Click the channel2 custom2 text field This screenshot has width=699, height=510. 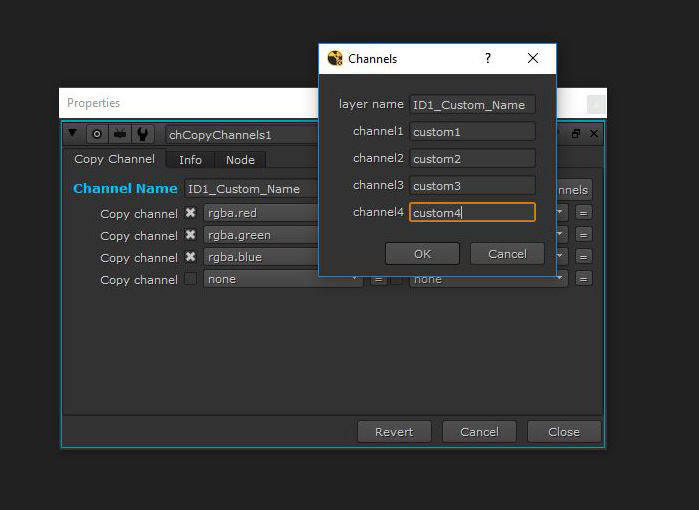pyautogui.click(x=472, y=158)
